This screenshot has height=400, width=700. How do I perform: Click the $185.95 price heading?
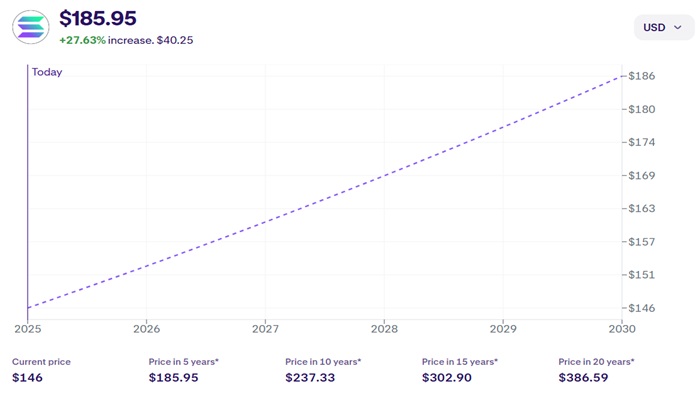pos(98,18)
